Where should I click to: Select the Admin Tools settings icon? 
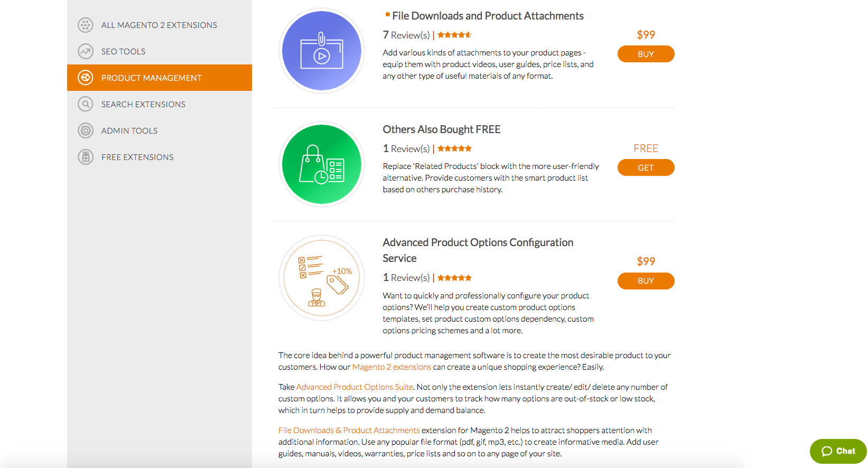coord(86,130)
